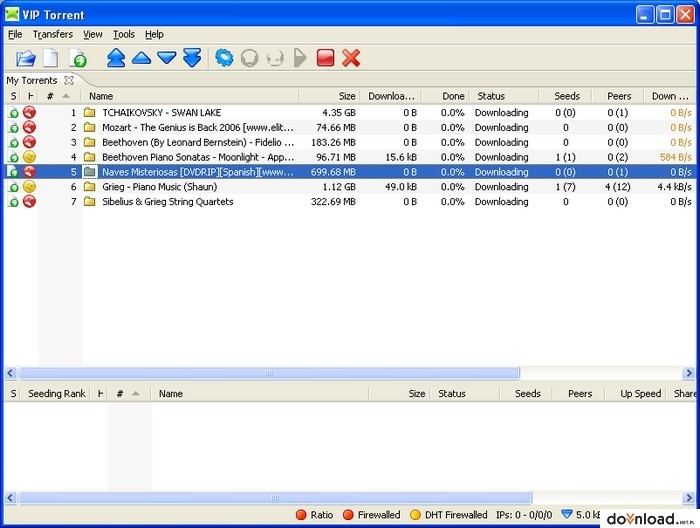700x528 pixels.
Task: Click green status icon of Sibelius & Grieg row
Action: 13,202
